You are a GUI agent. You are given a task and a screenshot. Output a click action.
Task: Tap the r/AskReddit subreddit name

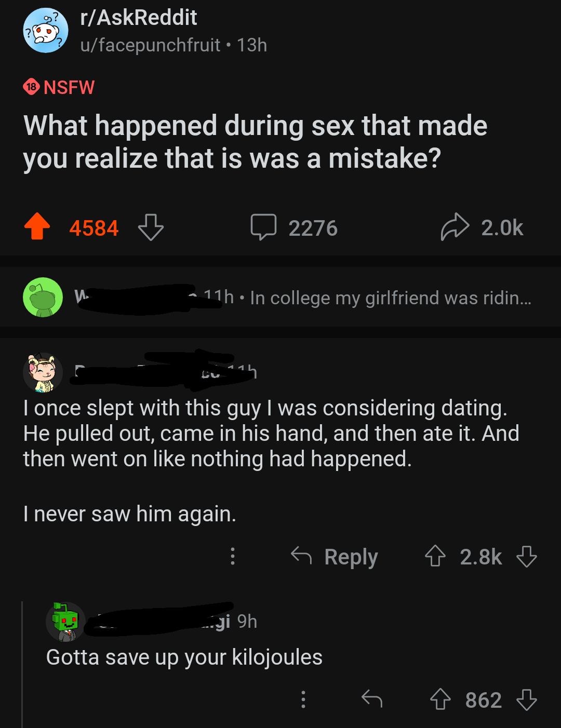pyautogui.click(x=138, y=18)
